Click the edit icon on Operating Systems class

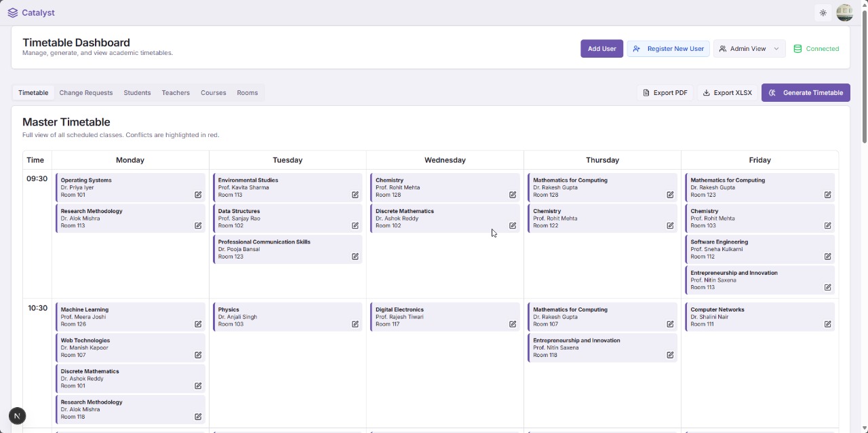pyautogui.click(x=198, y=195)
